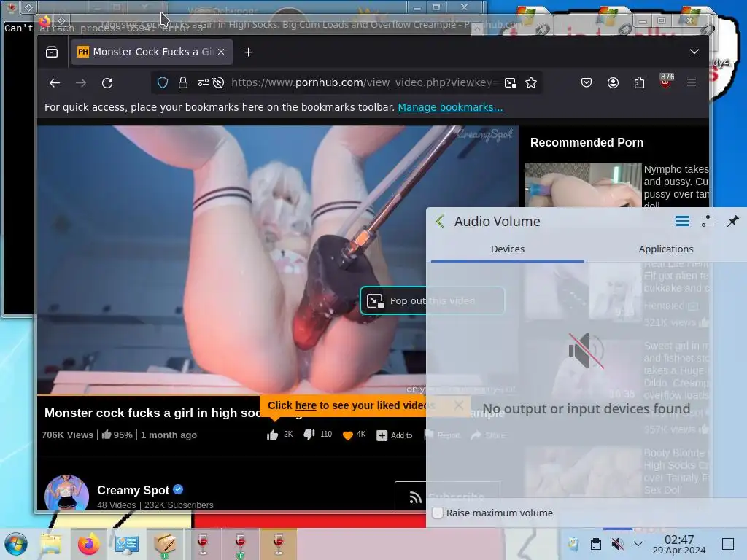Viewport: 747px width, 560px height.
Task: Open a new browser tab with plus icon
Action: click(x=248, y=52)
